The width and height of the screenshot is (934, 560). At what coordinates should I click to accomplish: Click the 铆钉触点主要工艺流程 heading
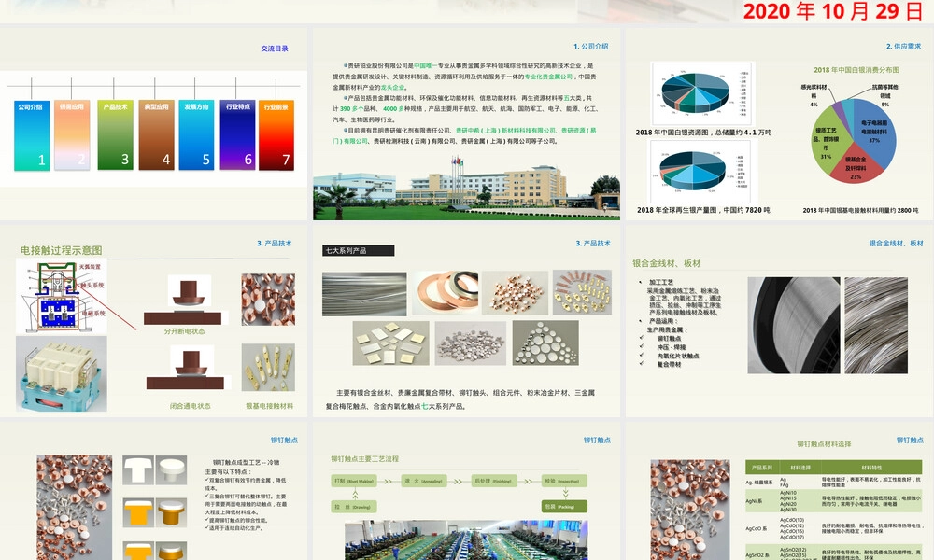point(364,459)
